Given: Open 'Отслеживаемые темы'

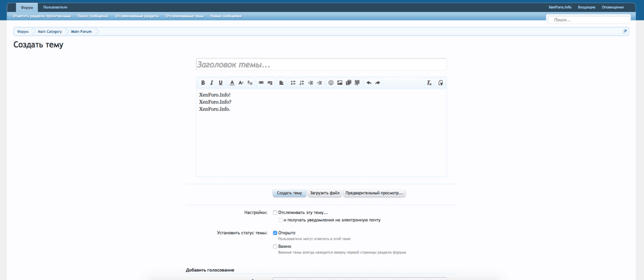Looking at the screenshot, I should (x=184, y=16).
